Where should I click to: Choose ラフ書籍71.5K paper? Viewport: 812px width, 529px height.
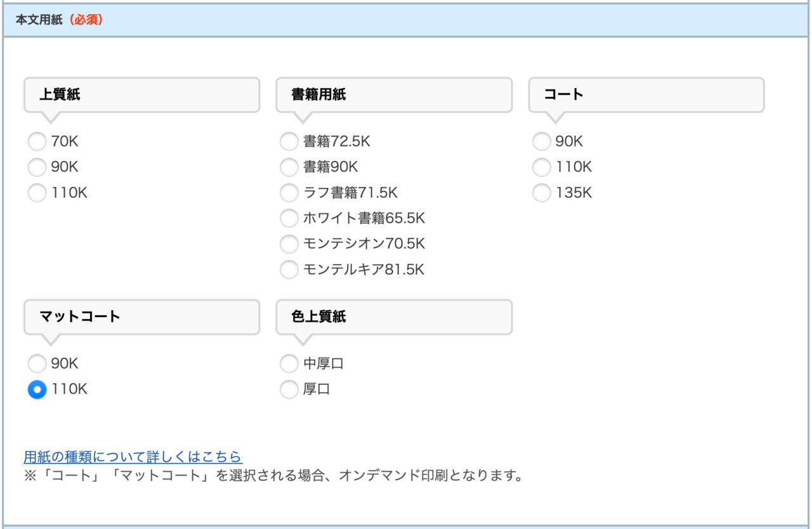coord(289,193)
